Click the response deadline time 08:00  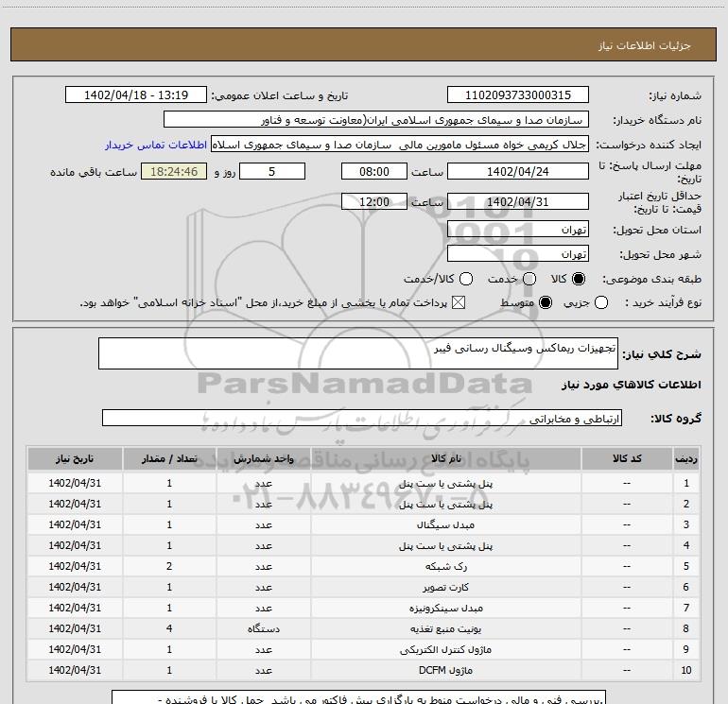pos(374,171)
